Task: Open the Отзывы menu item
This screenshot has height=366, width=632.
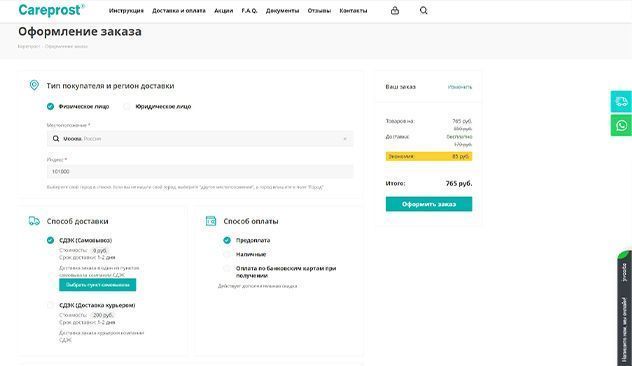Action: (319, 11)
